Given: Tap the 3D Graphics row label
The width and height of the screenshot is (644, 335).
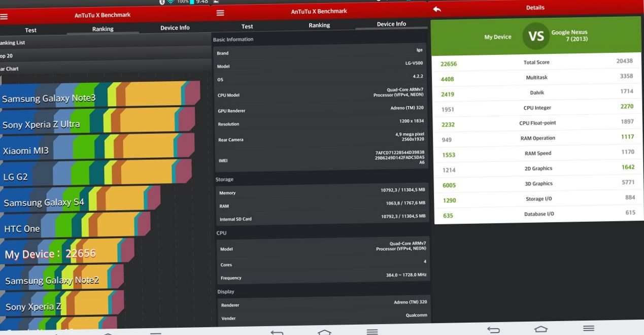Looking at the screenshot, I should coord(538,184).
